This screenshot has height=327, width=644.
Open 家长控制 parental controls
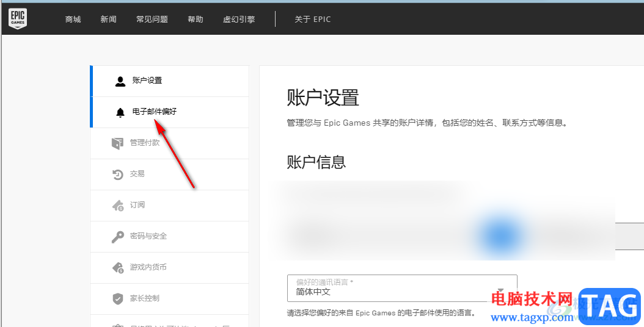[x=170, y=299]
